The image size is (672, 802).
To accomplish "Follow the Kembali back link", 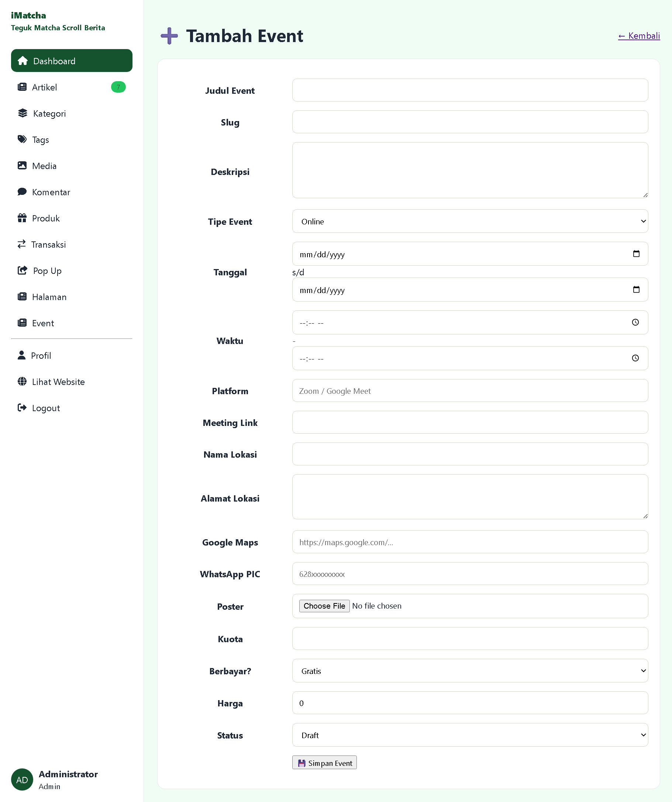I will (x=639, y=36).
